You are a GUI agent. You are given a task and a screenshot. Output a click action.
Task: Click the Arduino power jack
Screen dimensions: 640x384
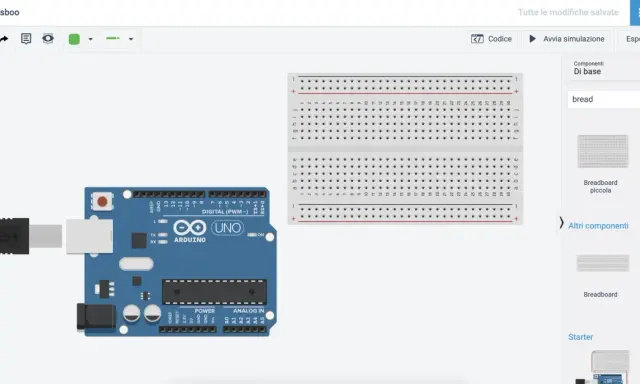click(x=96, y=317)
